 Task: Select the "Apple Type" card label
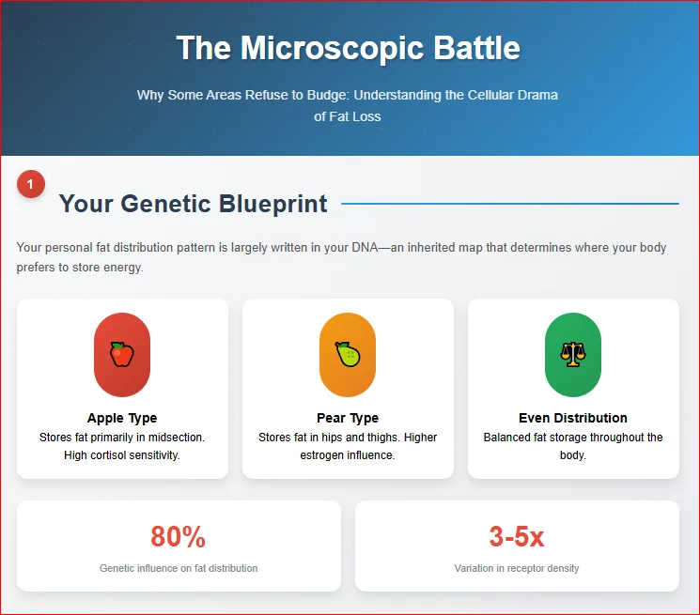click(122, 418)
